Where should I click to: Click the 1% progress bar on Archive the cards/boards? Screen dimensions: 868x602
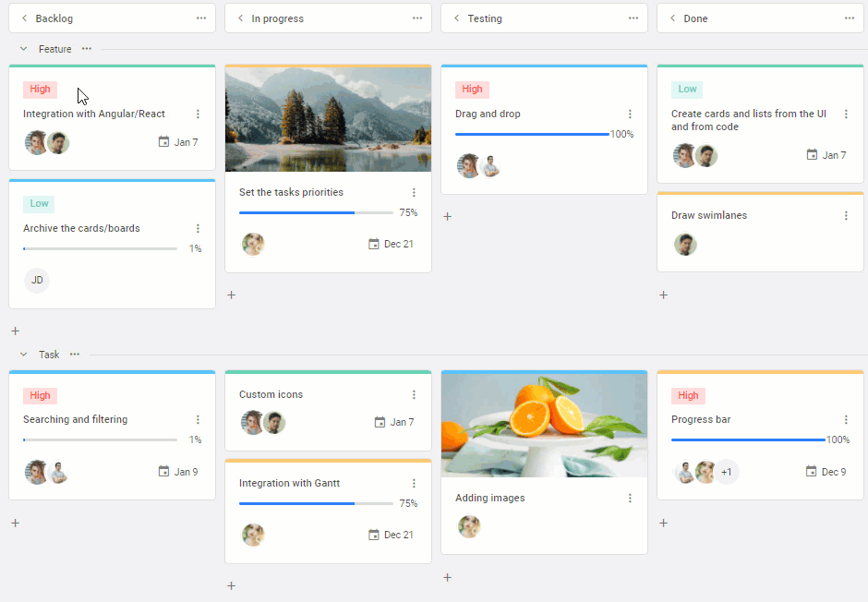101,248
